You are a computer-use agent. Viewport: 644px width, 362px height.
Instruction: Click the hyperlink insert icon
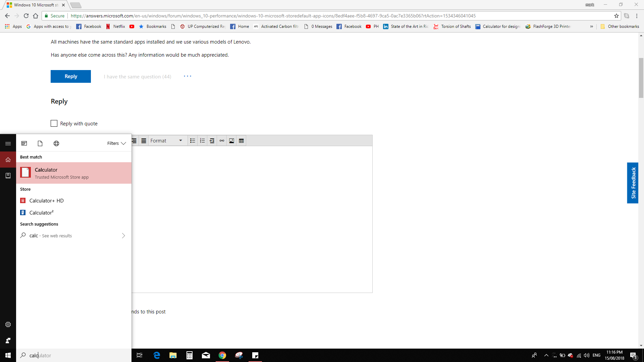pyautogui.click(x=222, y=140)
